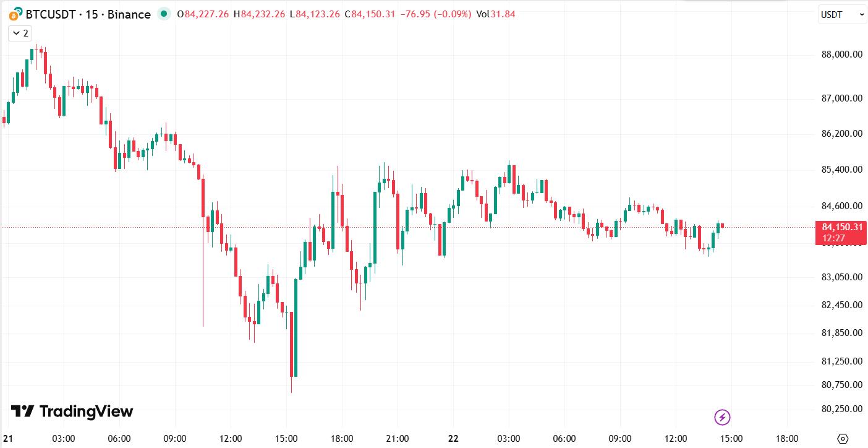Viewport: 868px width, 448px height.
Task: Open the USDT currency dropdown
Action: point(842,14)
